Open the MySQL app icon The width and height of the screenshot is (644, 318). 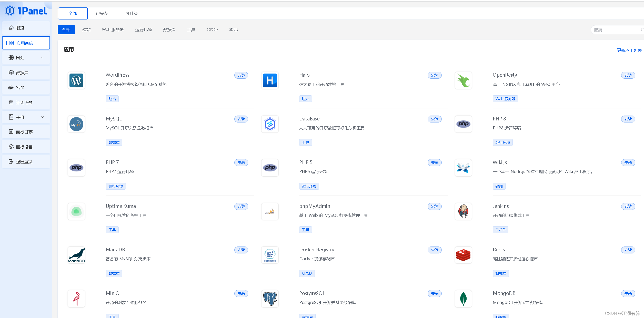(76, 124)
